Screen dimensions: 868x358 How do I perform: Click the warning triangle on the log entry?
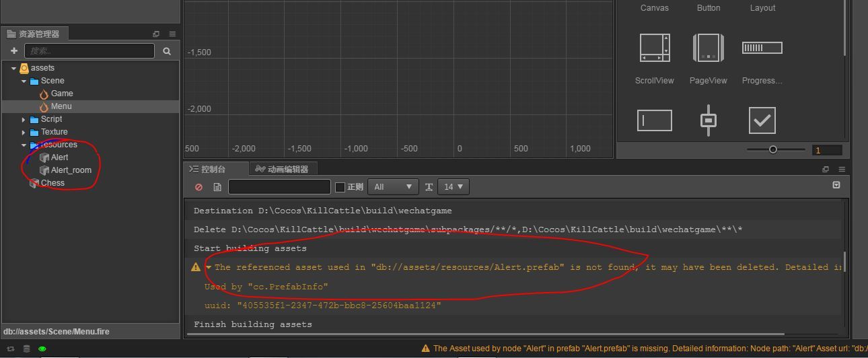(196, 267)
